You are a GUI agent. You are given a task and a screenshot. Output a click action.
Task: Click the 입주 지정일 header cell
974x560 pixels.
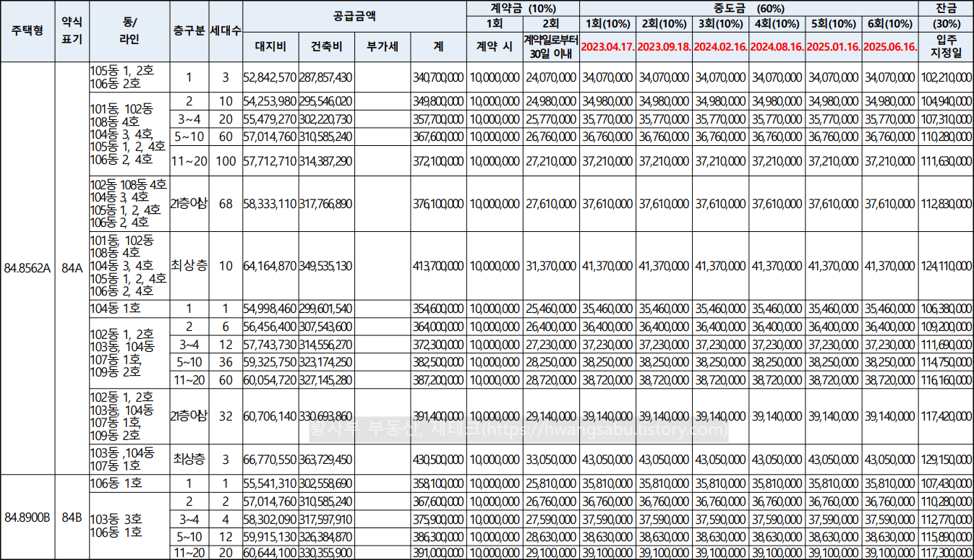click(947, 47)
